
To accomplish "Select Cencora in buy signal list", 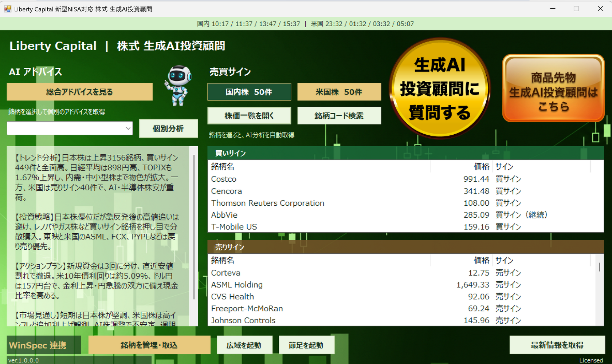I will pyautogui.click(x=405, y=191).
